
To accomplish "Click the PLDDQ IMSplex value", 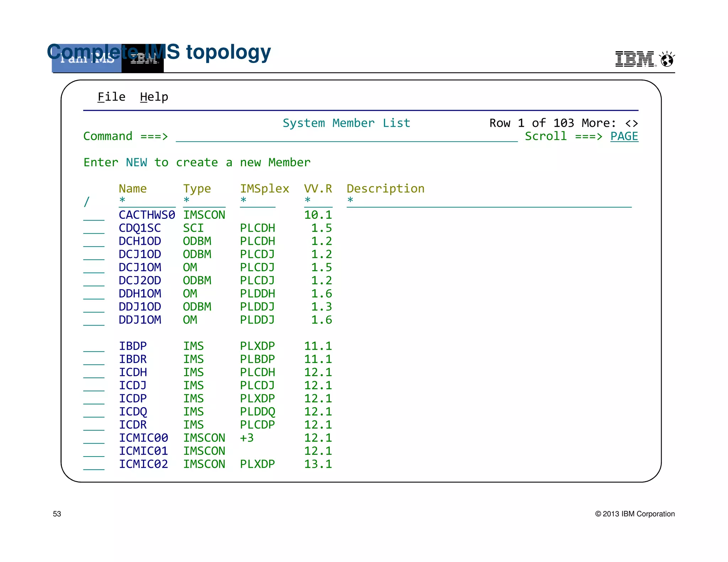I will (x=257, y=412).
